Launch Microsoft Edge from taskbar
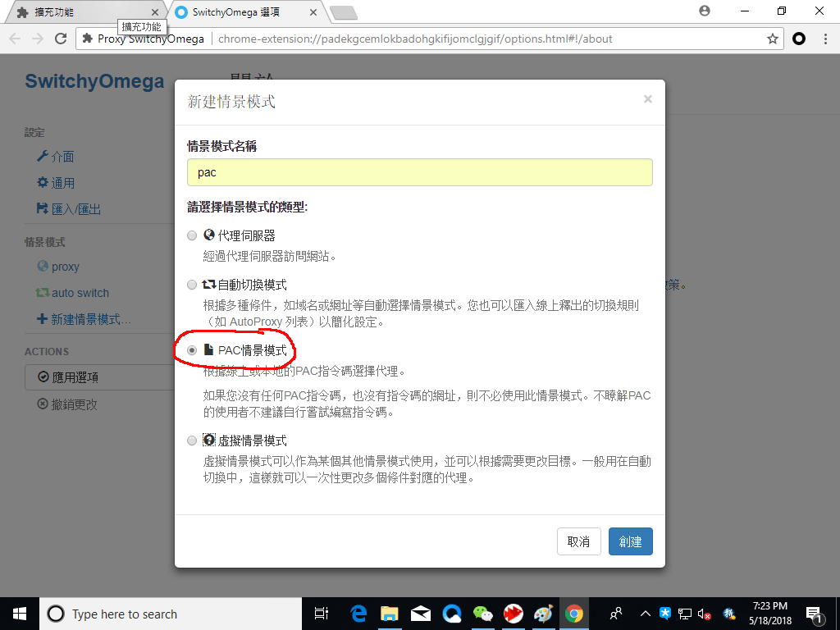The width and height of the screenshot is (840, 630). (358, 614)
